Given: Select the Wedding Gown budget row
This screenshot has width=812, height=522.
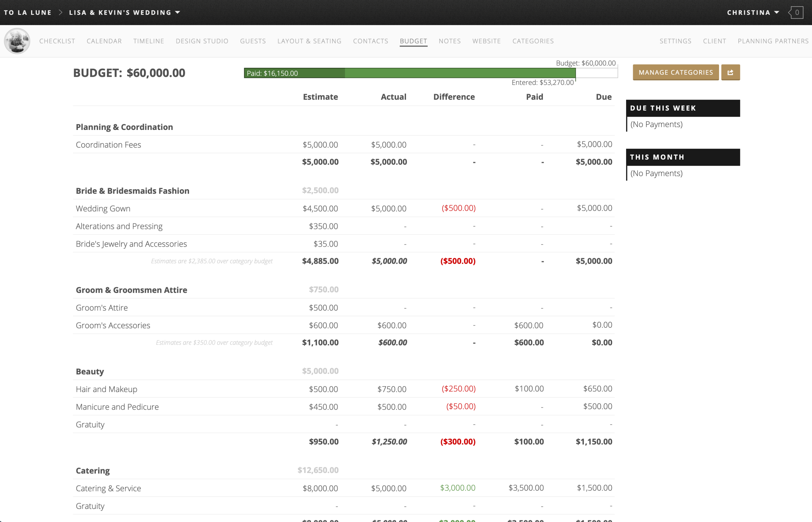Looking at the screenshot, I should tap(103, 209).
